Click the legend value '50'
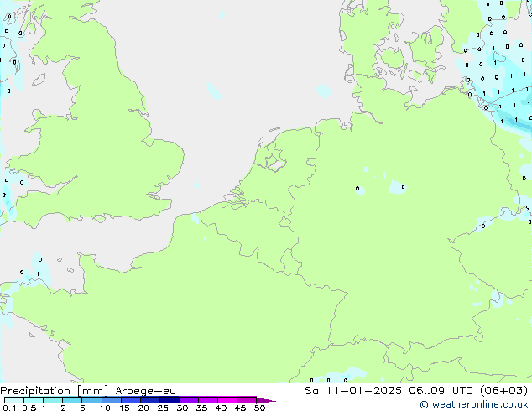The image size is (532, 411). tap(259, 408)
